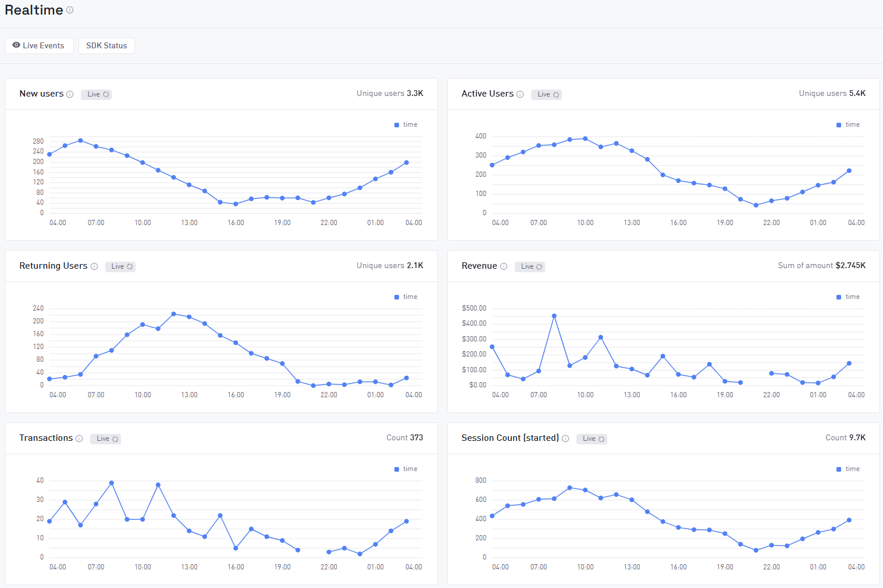This screenshot has height=588, width=883.
Task: Toggle the Live badge on Session Count
Action: (x=592, y=439)
